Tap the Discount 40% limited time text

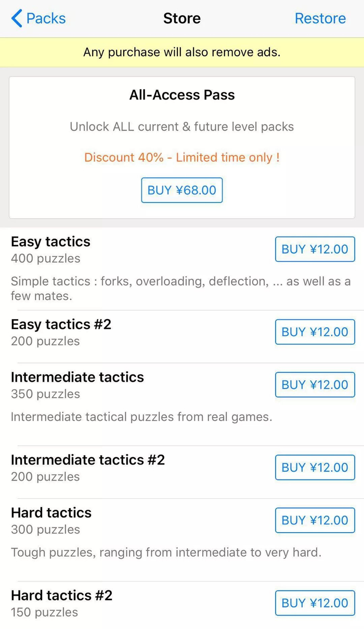click(x=182, y=157)
